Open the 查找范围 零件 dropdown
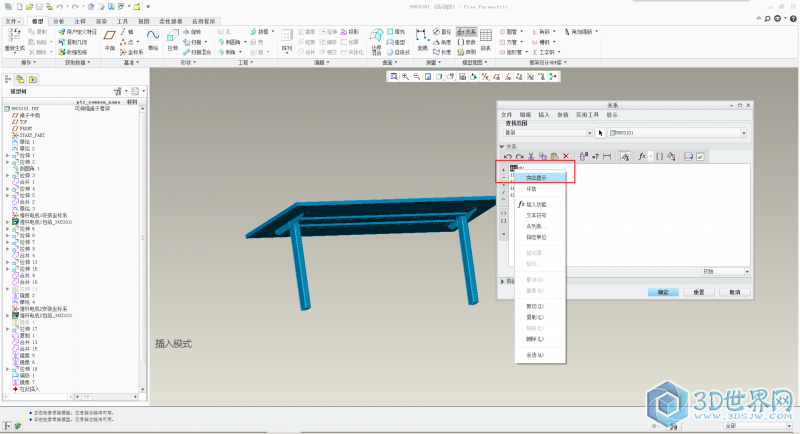800x434 pixels. 548,132
